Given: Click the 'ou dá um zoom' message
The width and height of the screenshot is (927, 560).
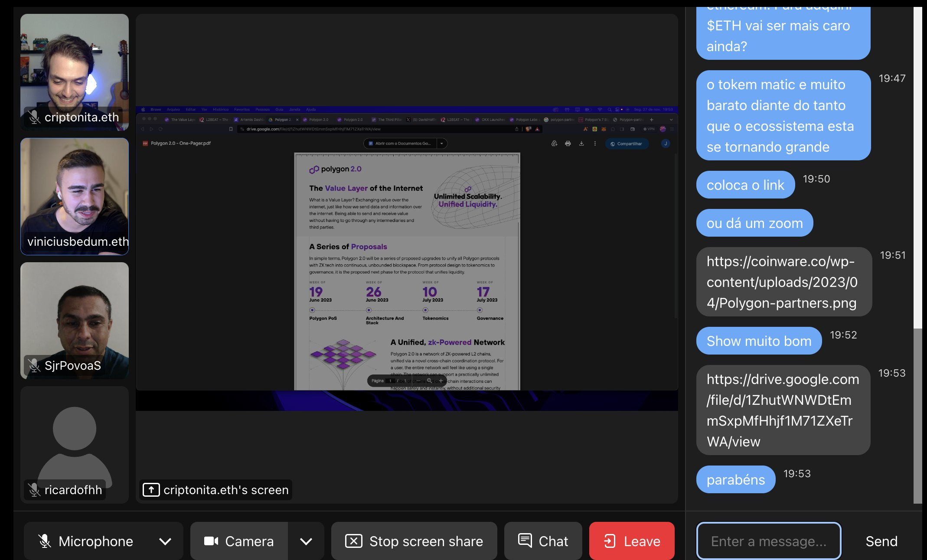Looking at the screenshot, I should (754, 223).
